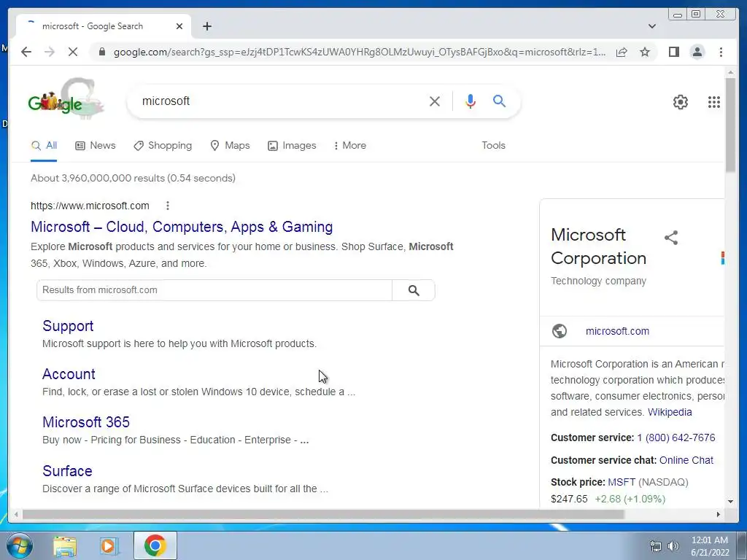Expand the More search filters menu

click(350, 146)
